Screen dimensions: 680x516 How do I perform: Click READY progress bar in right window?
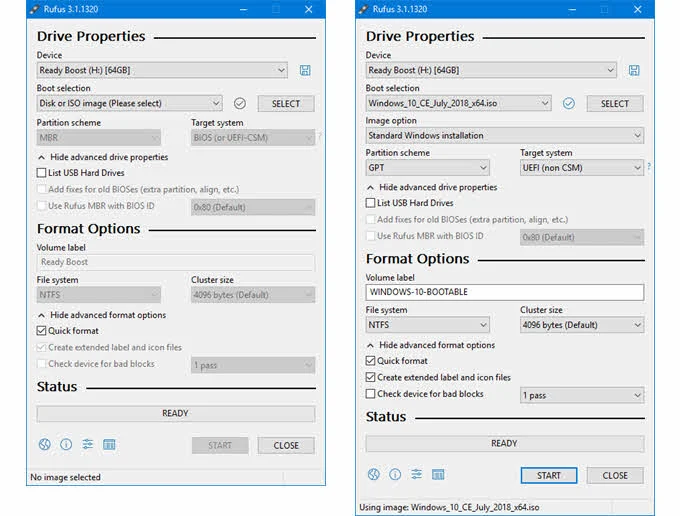pos(505,444)
